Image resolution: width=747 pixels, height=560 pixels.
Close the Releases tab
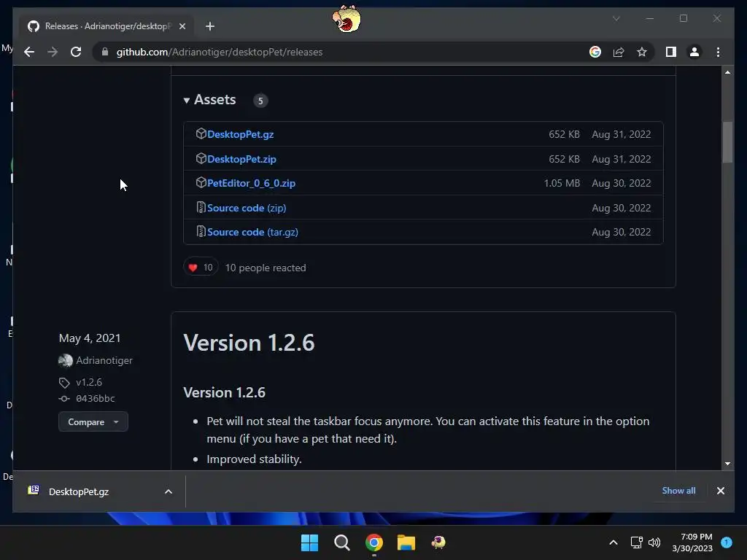coord(182,26)
